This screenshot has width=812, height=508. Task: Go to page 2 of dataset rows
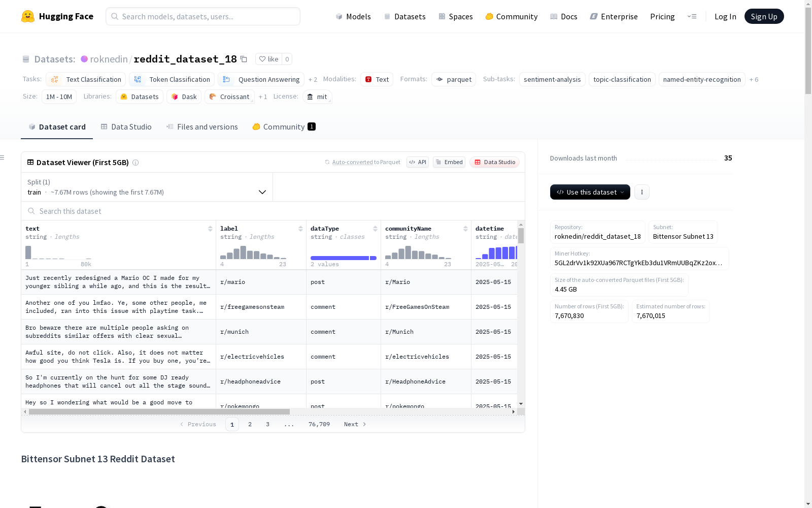[x=250, y=424]
